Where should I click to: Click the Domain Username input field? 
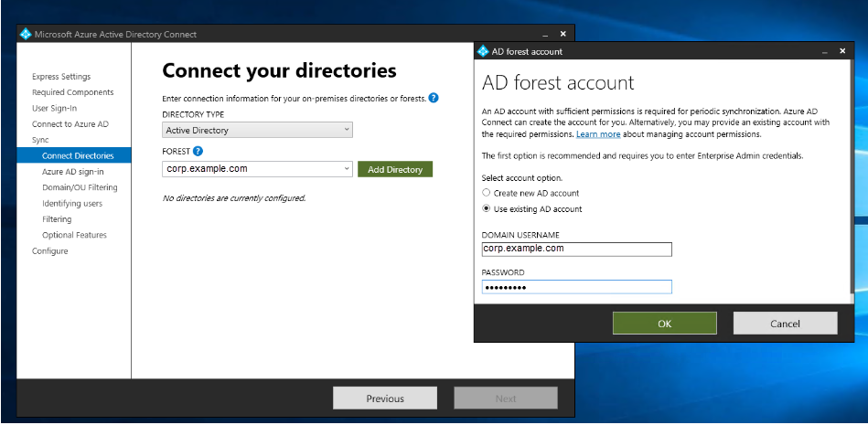click(576, 249)
